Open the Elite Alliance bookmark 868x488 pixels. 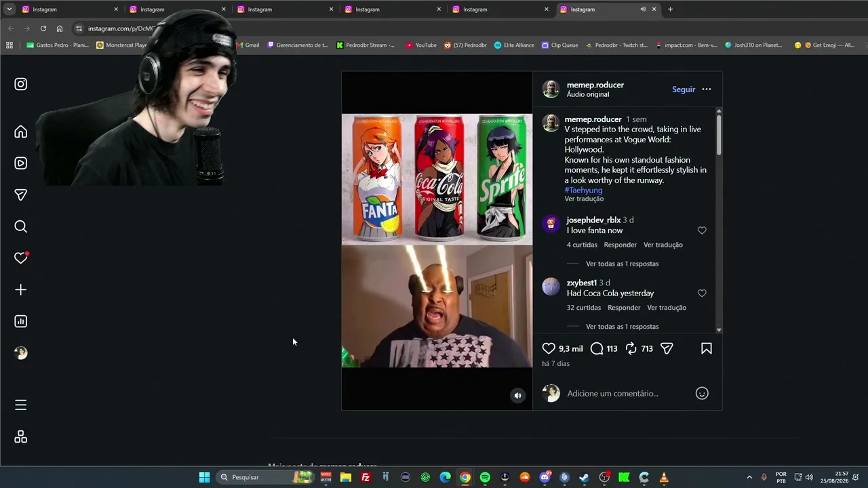point(514,45)
